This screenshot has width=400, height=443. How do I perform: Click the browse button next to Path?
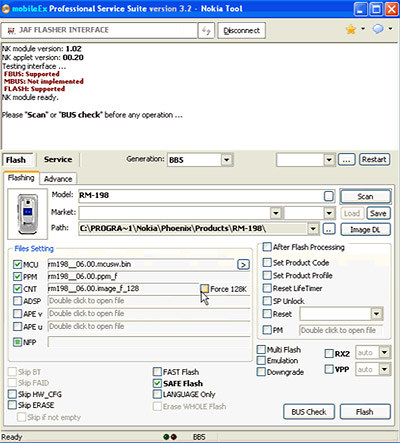tap(329, 229)
